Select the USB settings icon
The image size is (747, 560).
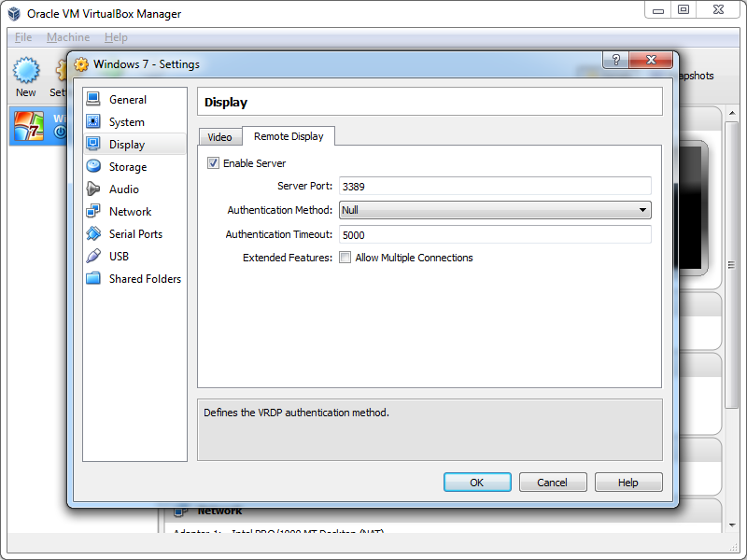tap(93, 257)
